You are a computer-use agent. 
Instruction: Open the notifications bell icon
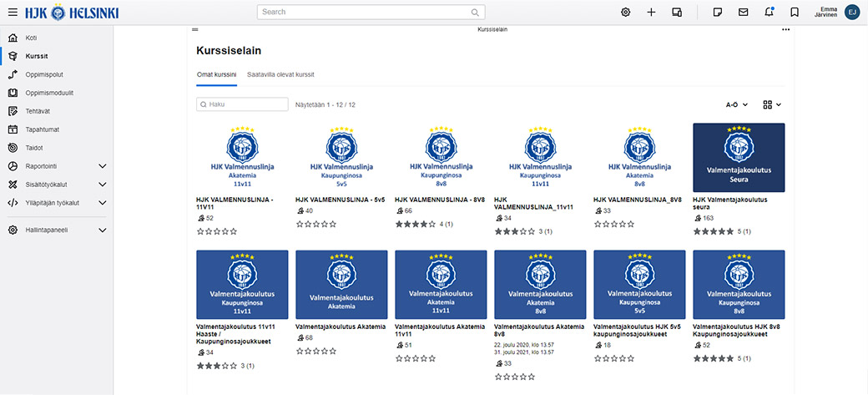coord(769,13)
